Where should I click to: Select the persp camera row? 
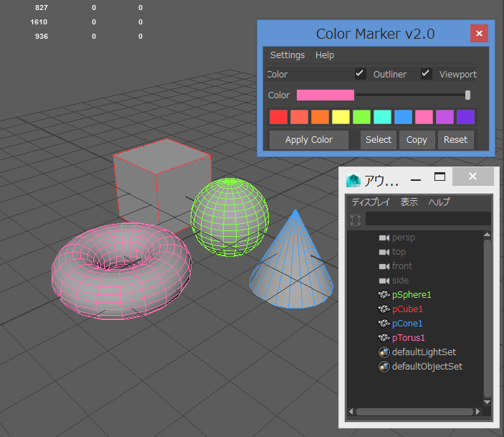click(404, 238)
